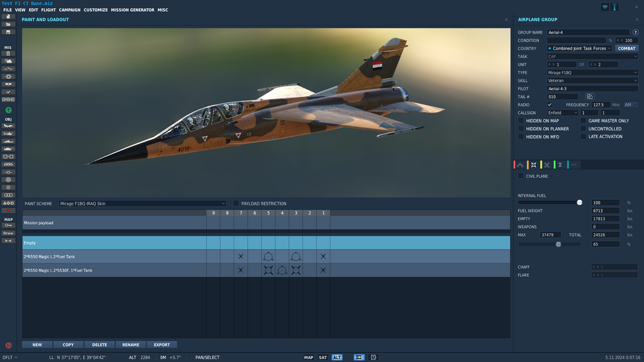The width and height of the screenshot is (644, 362).
Task: Open the Country dropdown
Action: click(x=580, y=48)
